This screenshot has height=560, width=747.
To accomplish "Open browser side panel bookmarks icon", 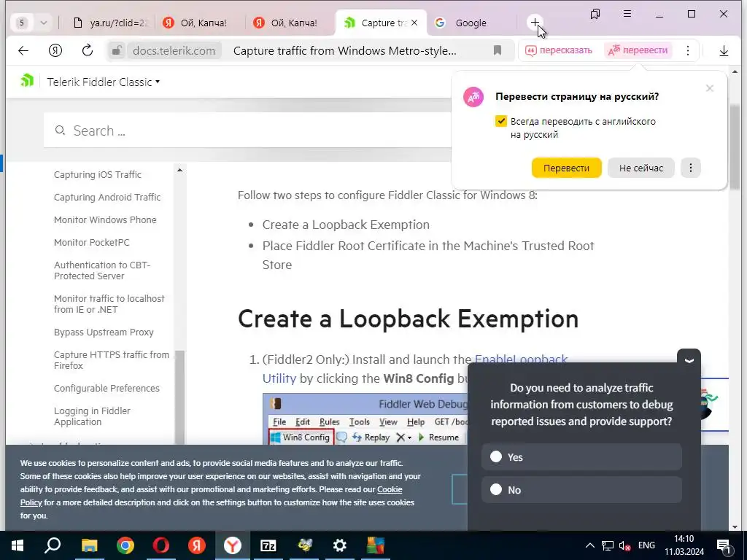I will click(x=595, y=15).
